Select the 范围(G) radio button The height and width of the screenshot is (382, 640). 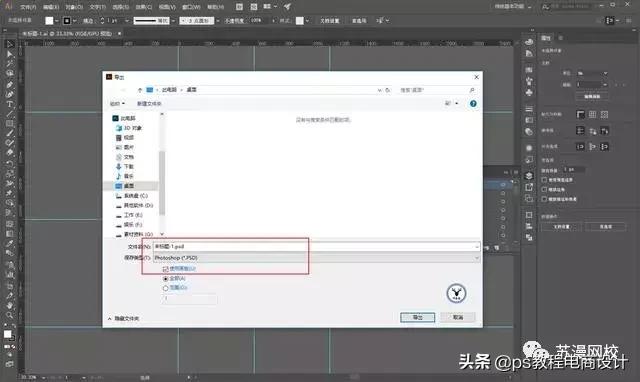(x=165, y=288)
